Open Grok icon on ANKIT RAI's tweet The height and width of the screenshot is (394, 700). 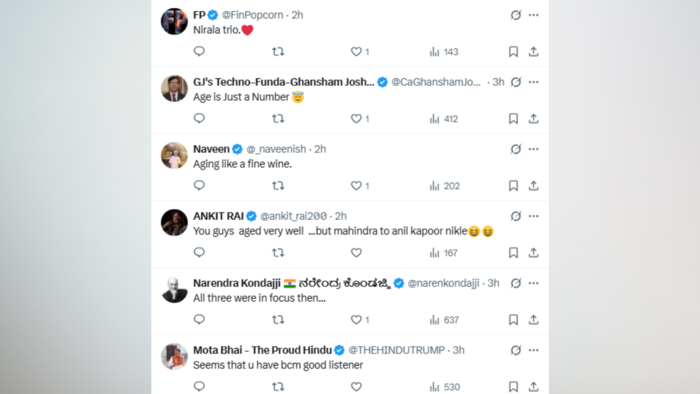516,216
